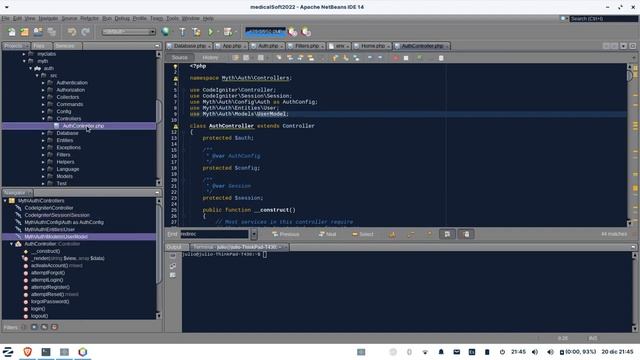Switch to the Home.php editor tab
The image size is (640, 360).
coord(373,46)
